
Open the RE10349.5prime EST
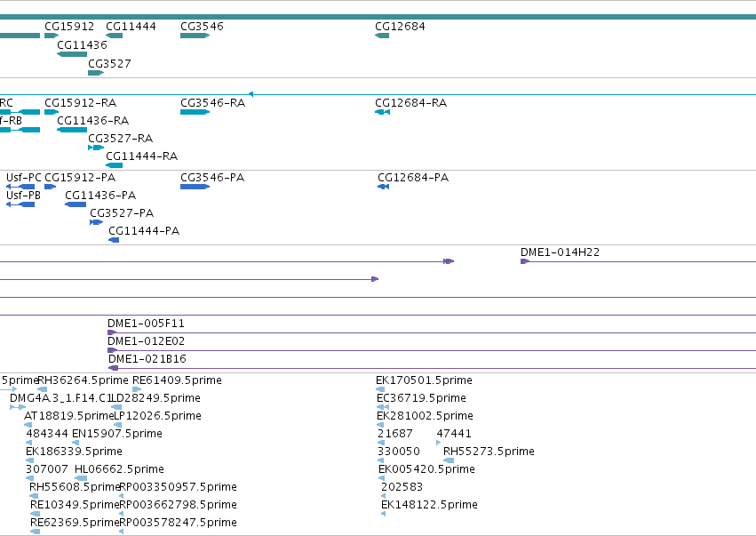tap(36, 514)
